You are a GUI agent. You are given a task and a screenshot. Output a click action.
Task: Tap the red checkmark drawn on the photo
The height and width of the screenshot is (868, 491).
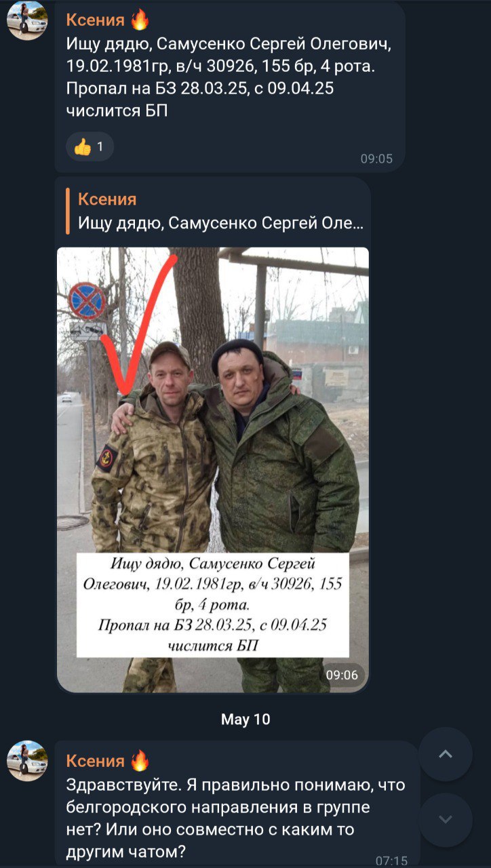pos(140,325)
